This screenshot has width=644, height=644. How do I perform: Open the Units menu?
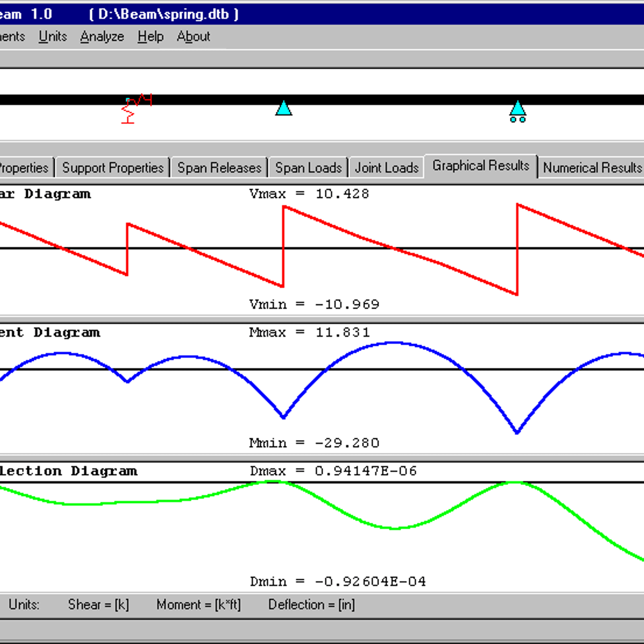(x=53, y=37)
